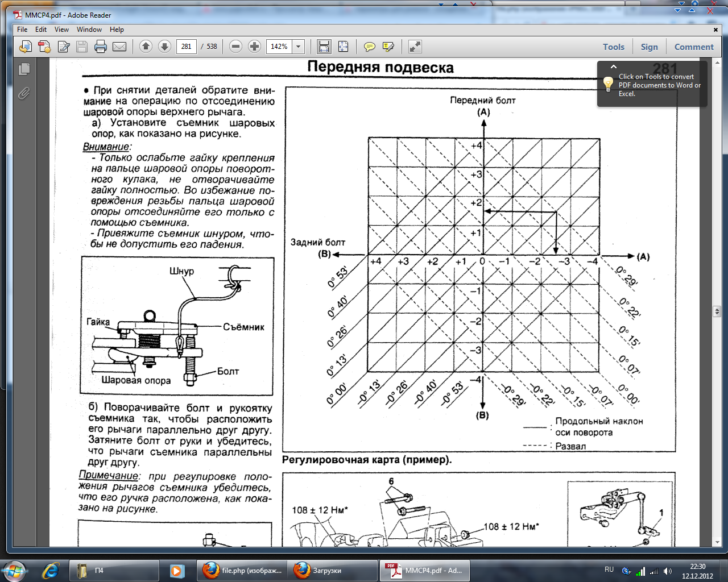Toggle the attachments paperclip panel
728x582 pixels.
click(24, 93)
